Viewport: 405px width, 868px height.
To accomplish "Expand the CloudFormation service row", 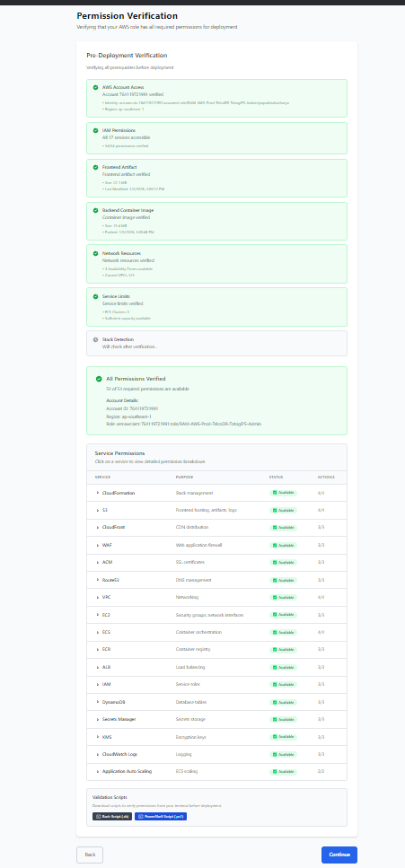I will click(x=216, y=493).
